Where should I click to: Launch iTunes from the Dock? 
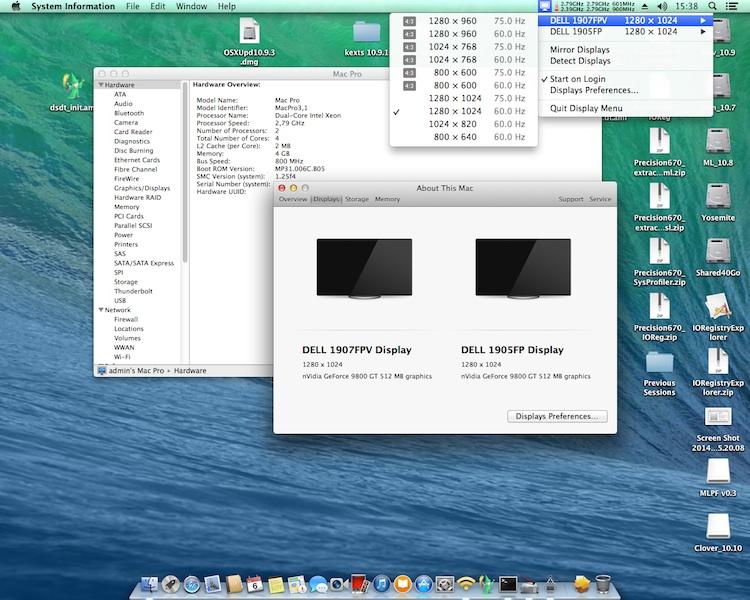coord(381,584)
